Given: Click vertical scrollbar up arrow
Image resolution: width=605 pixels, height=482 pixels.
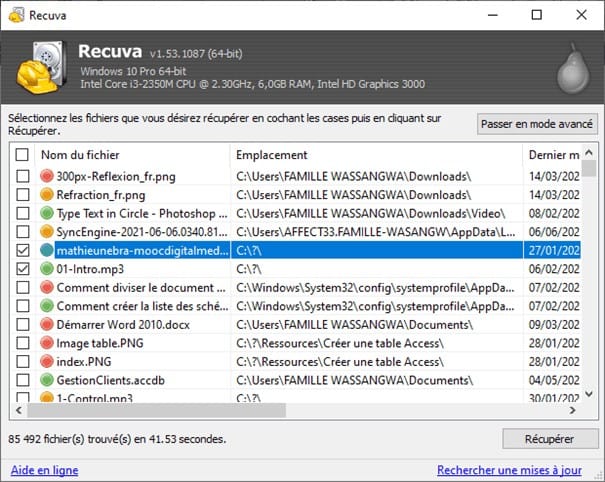Looking at the screenshot, I should tap(589, 152).
